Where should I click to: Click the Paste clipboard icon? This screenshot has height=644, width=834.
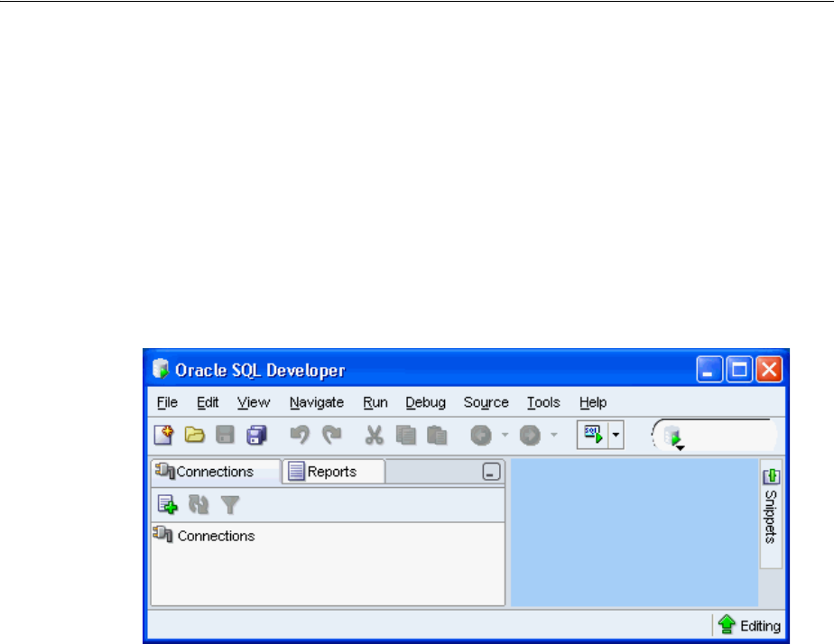point(437,435)
